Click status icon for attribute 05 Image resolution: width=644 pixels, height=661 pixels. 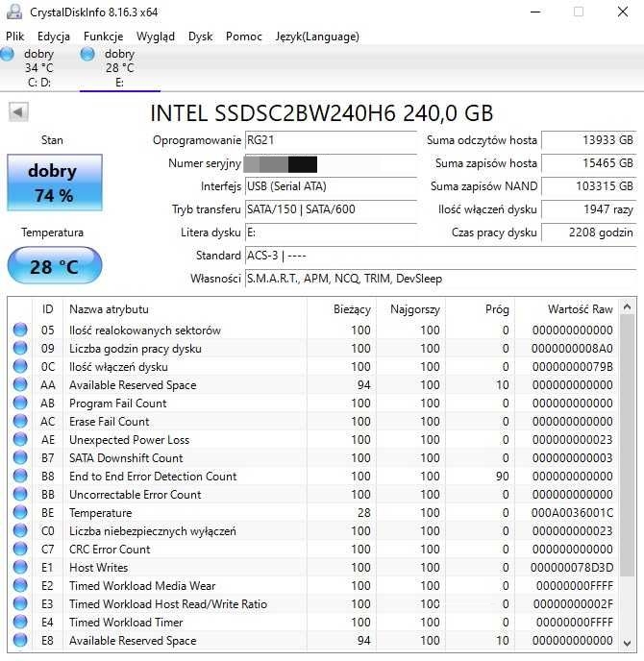tap(20, 330)
